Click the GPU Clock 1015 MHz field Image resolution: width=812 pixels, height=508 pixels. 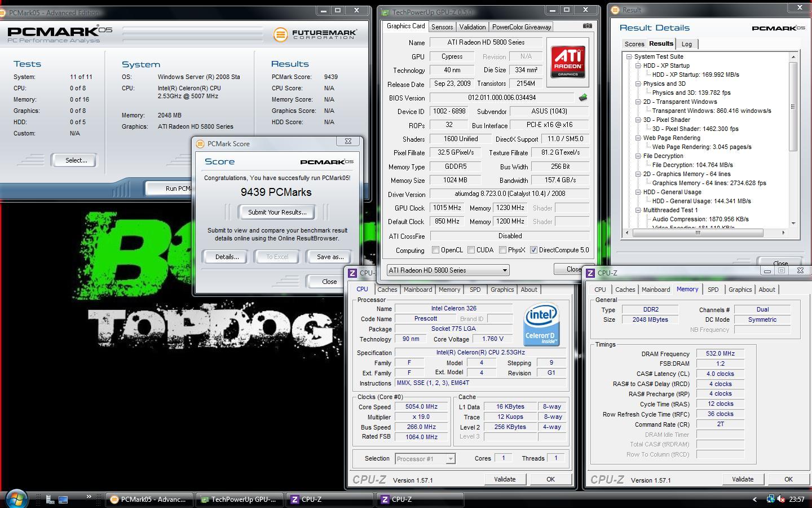click(447, 208)
